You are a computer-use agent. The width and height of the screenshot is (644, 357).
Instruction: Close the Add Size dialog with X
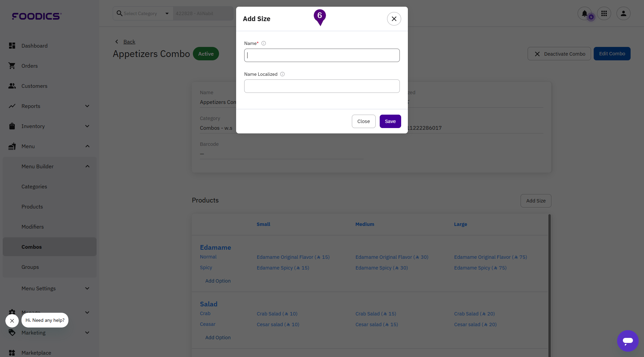pyautogui.click(x=394, y=19)
